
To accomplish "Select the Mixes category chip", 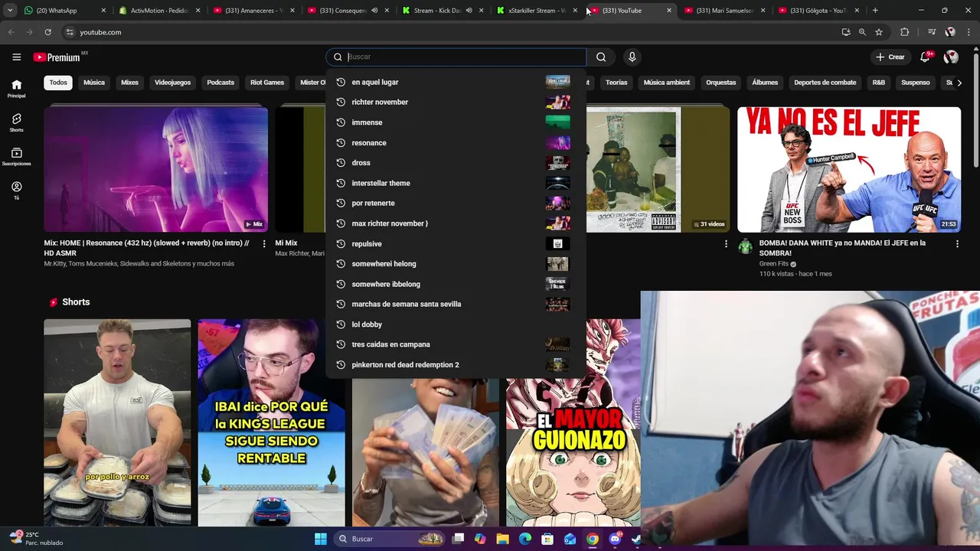I will tap(129, 83).
